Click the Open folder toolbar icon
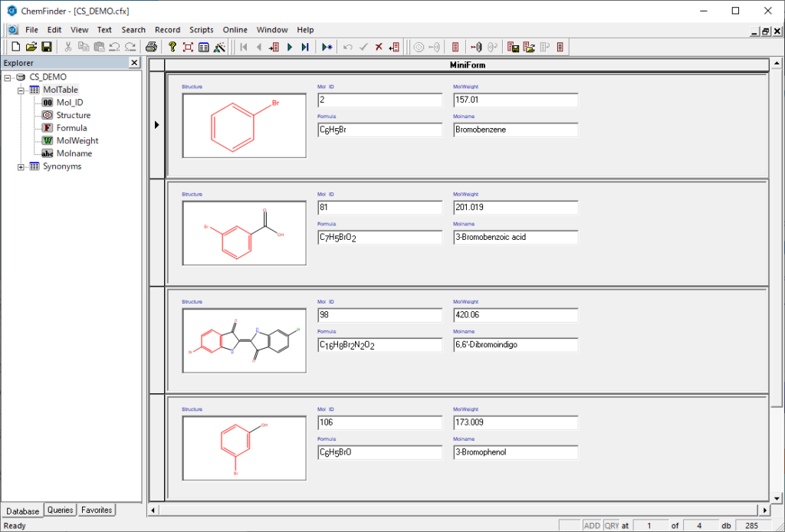This screenshot has height=532, width=785. 31,48
